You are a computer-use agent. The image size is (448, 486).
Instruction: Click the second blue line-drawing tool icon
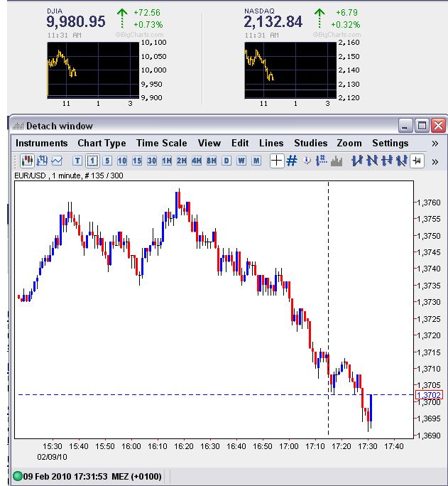point(372,161)
